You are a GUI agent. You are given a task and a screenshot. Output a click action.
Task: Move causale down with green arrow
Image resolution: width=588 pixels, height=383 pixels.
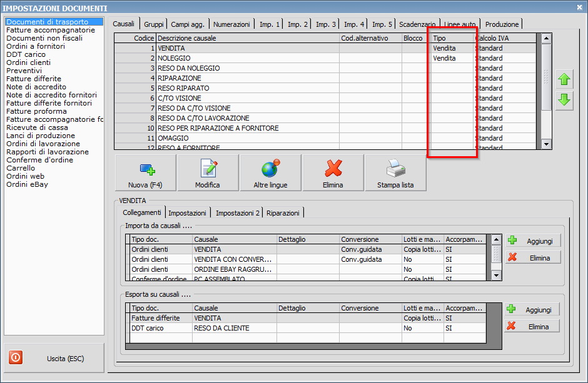[x=564, y=100]
